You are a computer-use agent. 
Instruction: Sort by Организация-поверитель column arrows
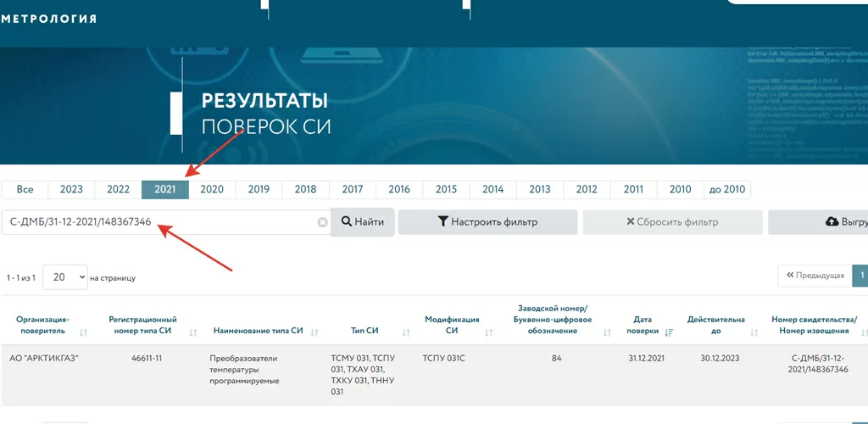pos(84,332)
